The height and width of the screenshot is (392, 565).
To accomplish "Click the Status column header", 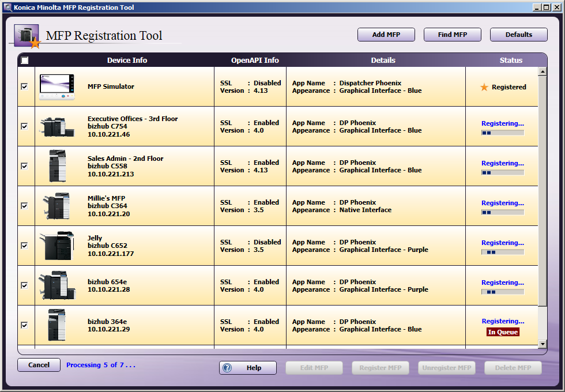I will tap(511, 60).
